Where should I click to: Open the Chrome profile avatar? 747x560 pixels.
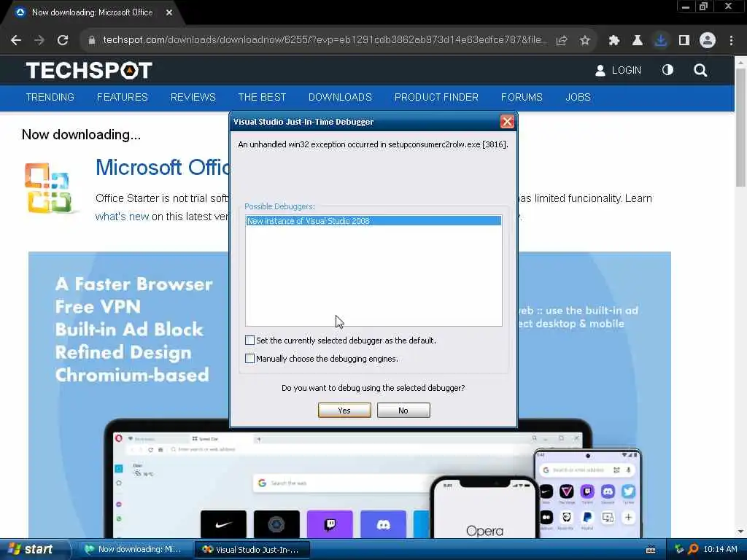tap(708, 41)
